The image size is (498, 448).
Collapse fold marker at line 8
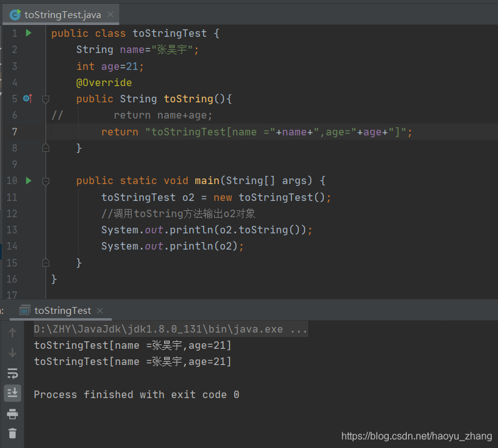point(46,148)
